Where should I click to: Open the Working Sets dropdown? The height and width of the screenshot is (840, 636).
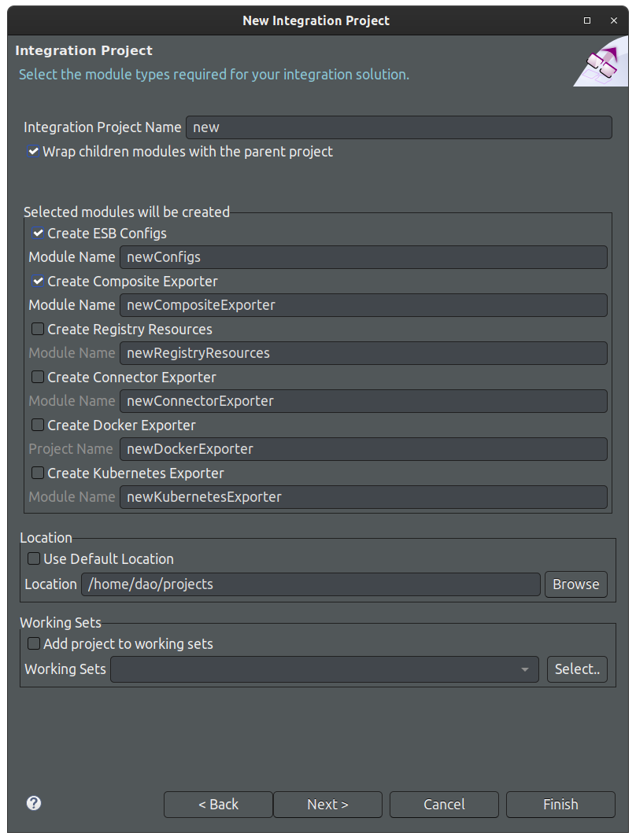(x=324, y=669)
